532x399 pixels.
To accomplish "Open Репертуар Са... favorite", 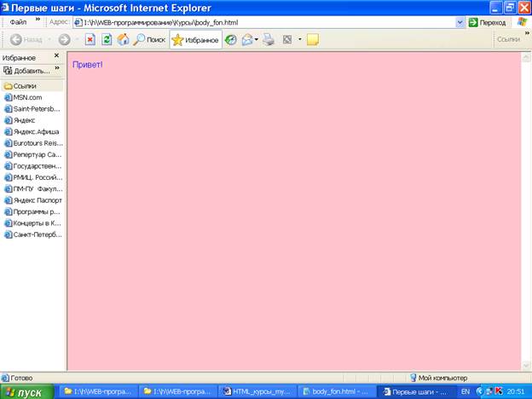I will pyautogui.click(x=33, y=154).
